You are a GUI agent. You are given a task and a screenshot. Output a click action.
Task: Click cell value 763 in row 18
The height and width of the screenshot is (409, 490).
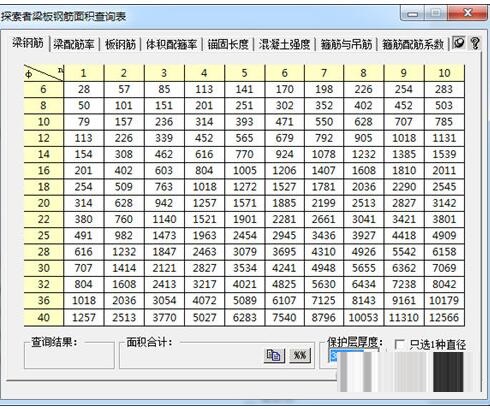coord(164,187)
